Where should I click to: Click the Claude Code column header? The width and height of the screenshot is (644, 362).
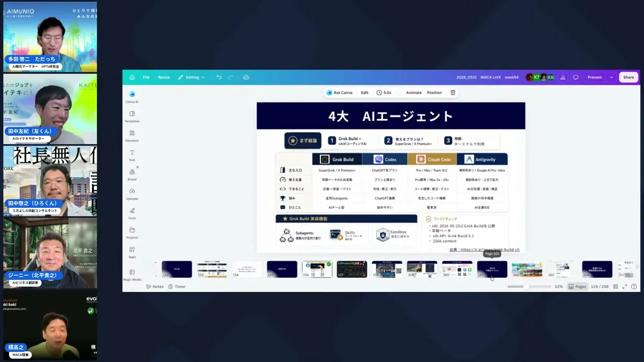point(432,159)
